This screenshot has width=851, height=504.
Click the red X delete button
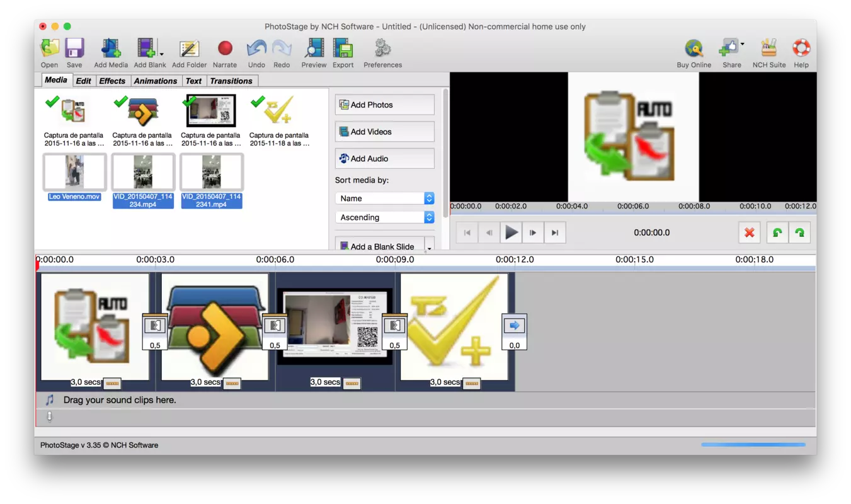pyautogui.click(x=750, y=232)
